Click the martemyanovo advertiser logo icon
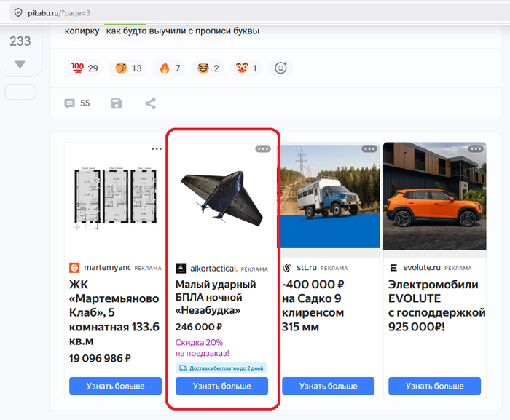 tap(74, 268)
